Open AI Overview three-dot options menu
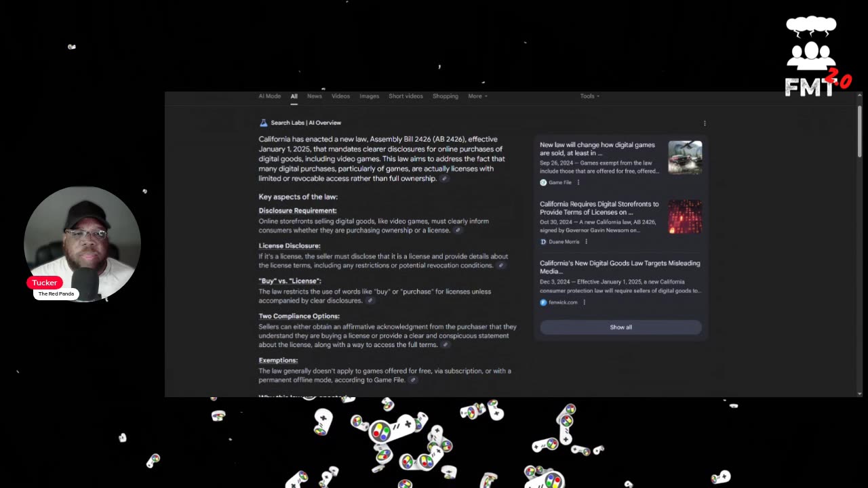The width and height of the screenshot is (868, 488). tap(705, 123)
